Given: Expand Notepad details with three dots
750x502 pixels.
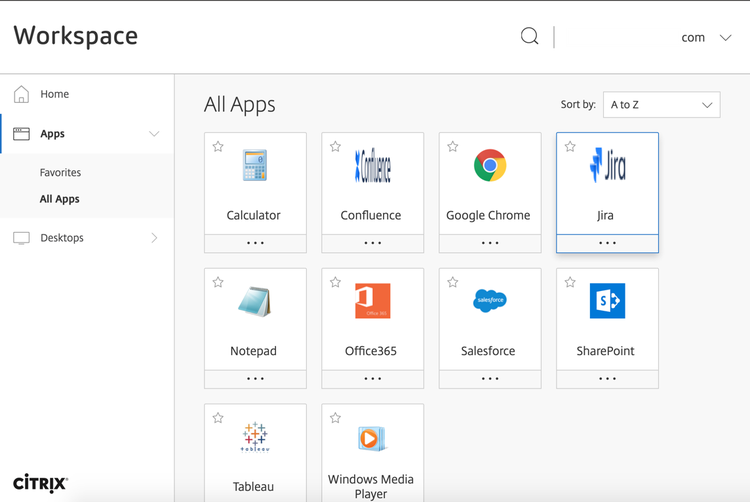Looking at the screenshot, I should [255, 379].
